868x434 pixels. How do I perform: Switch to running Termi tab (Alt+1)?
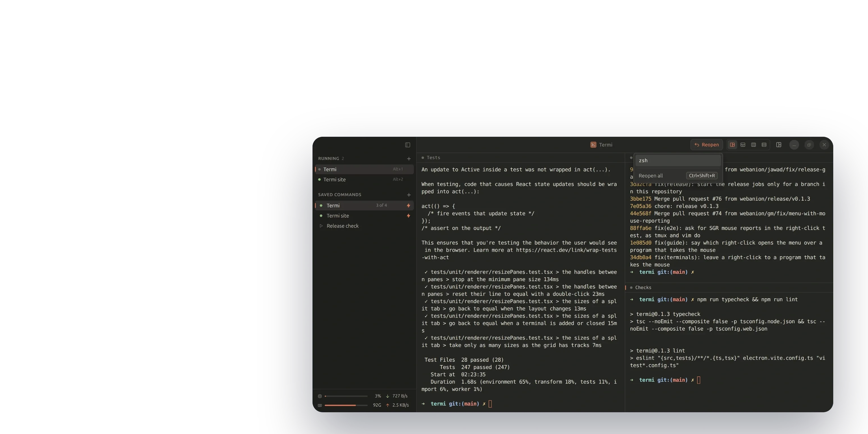point(364,170)
